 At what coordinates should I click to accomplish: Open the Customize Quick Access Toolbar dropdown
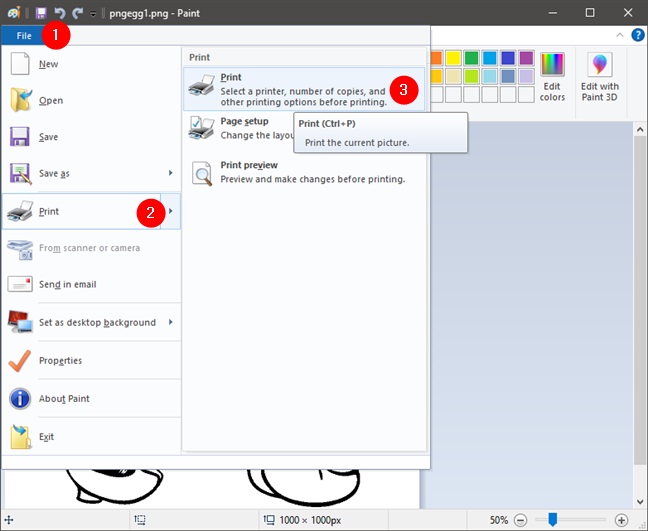pos(93,14)
